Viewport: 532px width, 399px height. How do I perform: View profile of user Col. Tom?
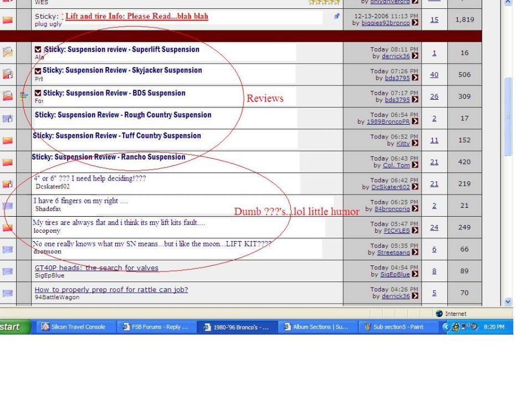point(396,165)
